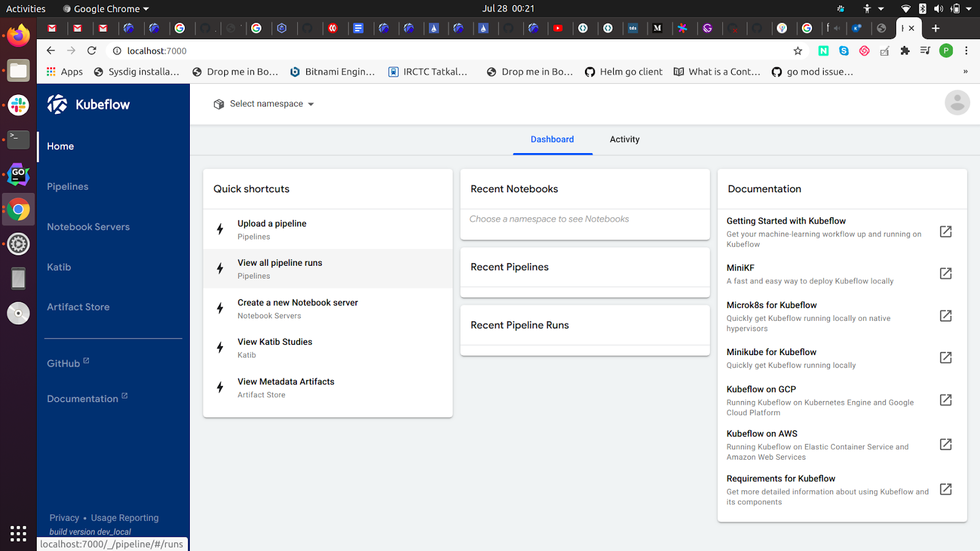The image size is (980, 551).
Task: Click the Usage Reporting link
Action: tap(124, 517)
